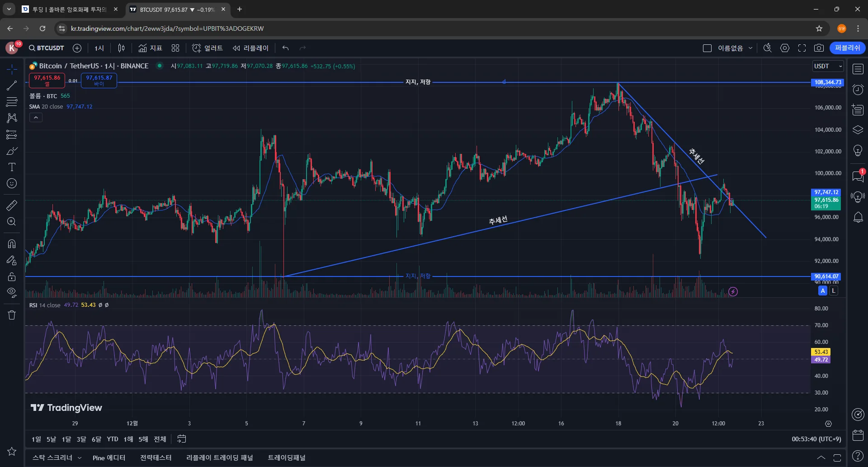The image size is (868, 467).
Task: Open the 스탁 스크리너 dropdown tab
Action: coord(57,457)
